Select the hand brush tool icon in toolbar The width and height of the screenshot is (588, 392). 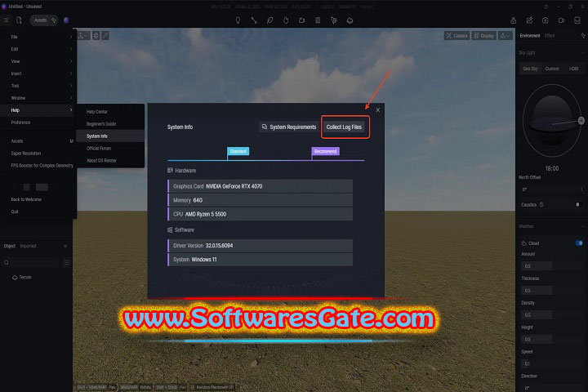tap(286, 20)
